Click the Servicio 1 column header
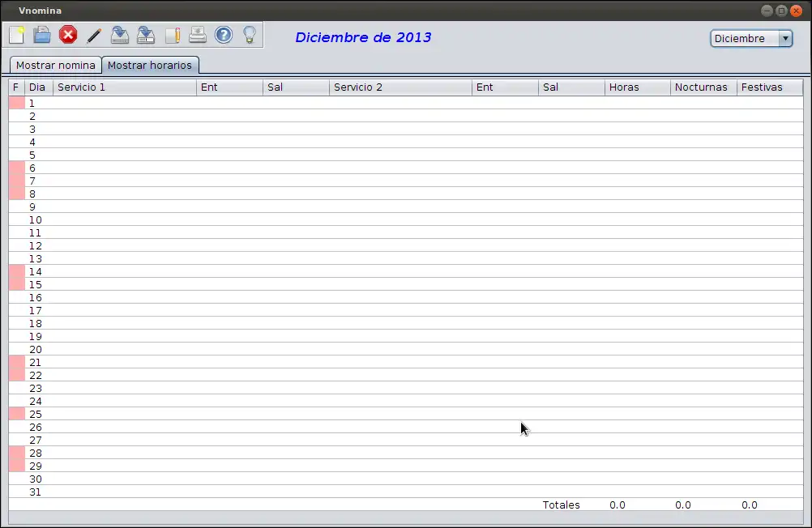The height and width of the screenshot is (528, 812). [x=125, y=87]
